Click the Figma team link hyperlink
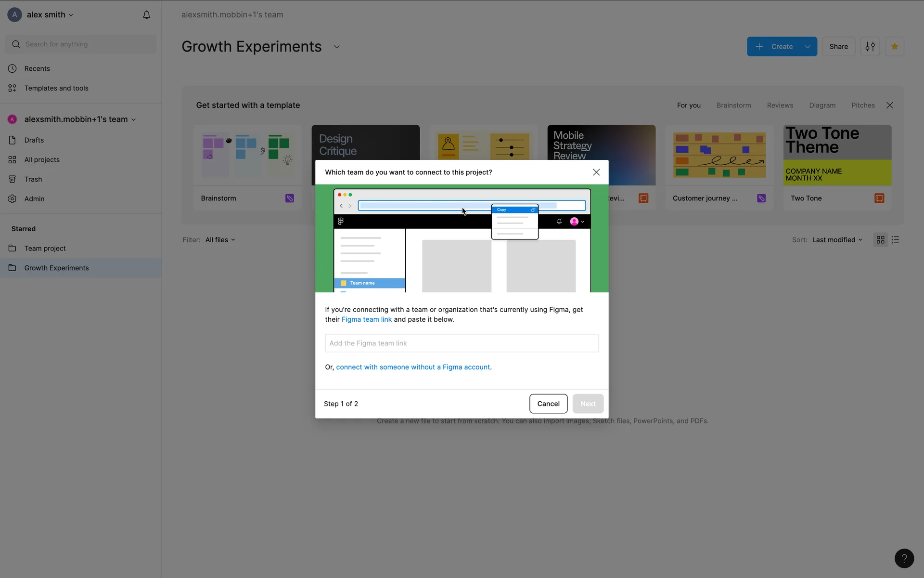924x578 pixels. click(x=366, y=319)
